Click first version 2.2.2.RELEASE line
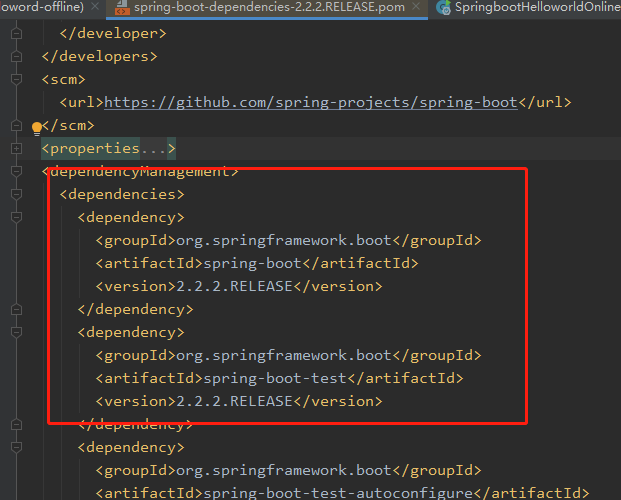Screen dimensions: 621x500 coord(239,286)
